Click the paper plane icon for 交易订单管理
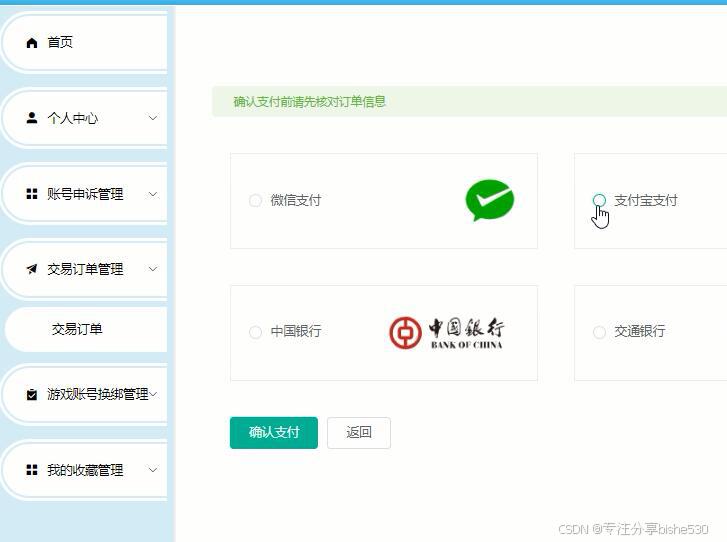The image size is (727, 542). click(x=32, y=269)
